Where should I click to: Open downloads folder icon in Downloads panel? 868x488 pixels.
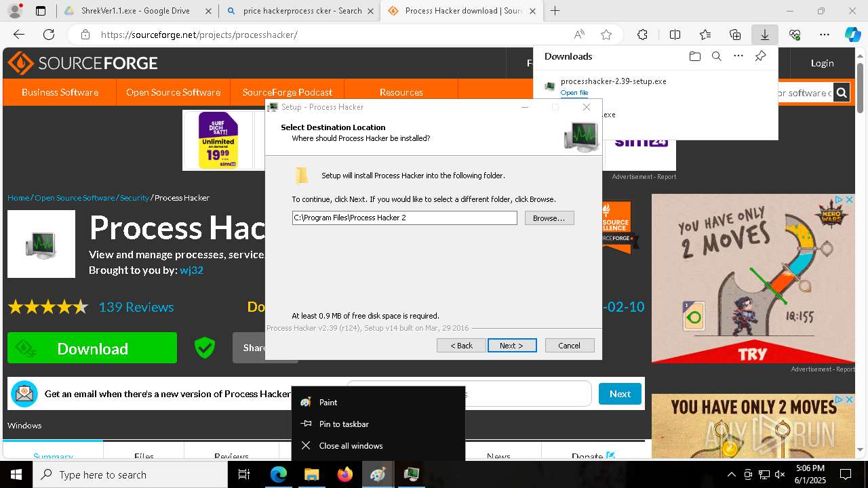(x=694, y=56)
